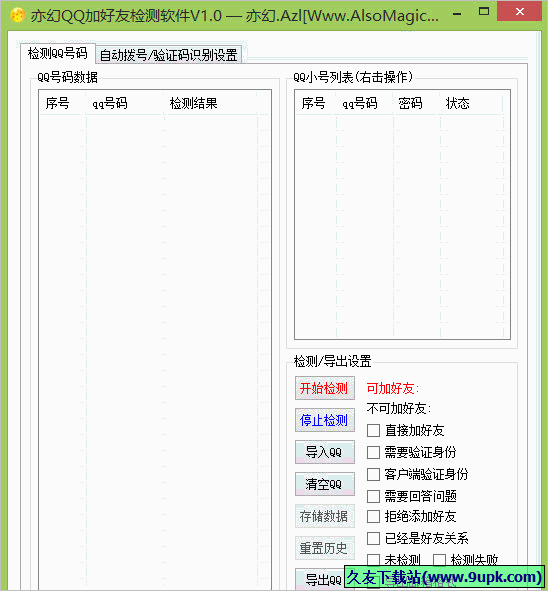Maximize the application window
Screen dimensions: 548x591
pyautogui.click(x=484, y=12)
